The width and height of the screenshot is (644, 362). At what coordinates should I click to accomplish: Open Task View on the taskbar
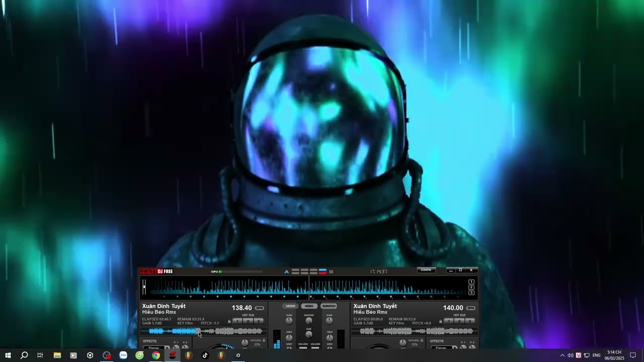point(40,355)
